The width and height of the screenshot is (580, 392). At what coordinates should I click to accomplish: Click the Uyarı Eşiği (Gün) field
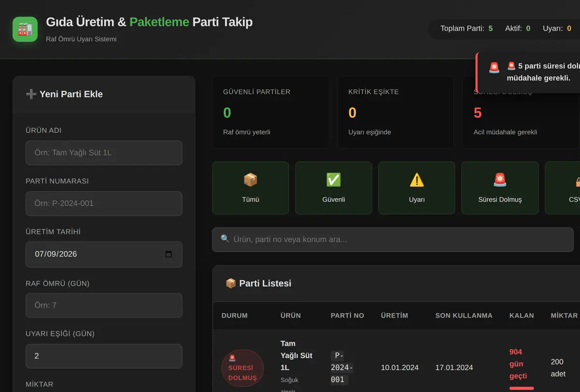click(x=104, y=356)
